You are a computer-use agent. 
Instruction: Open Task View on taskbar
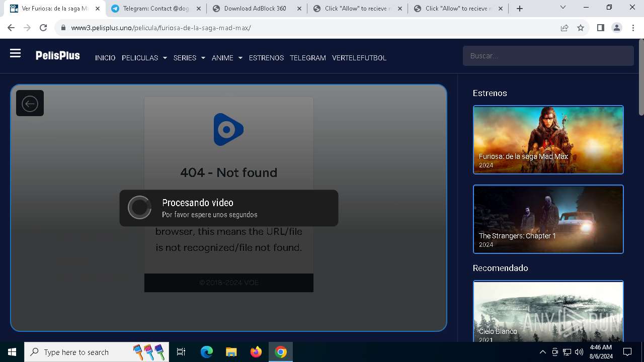[x=181, y=352]
